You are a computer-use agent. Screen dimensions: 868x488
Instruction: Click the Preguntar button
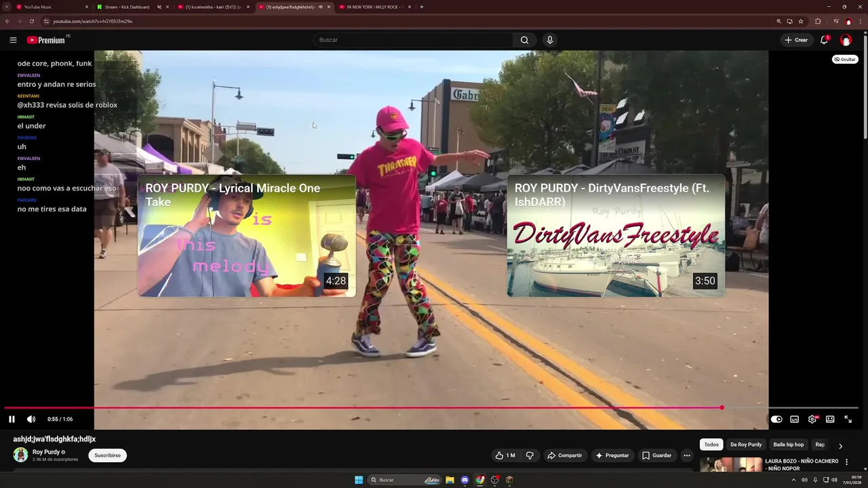pyautogui.click(x=612, y=455)
